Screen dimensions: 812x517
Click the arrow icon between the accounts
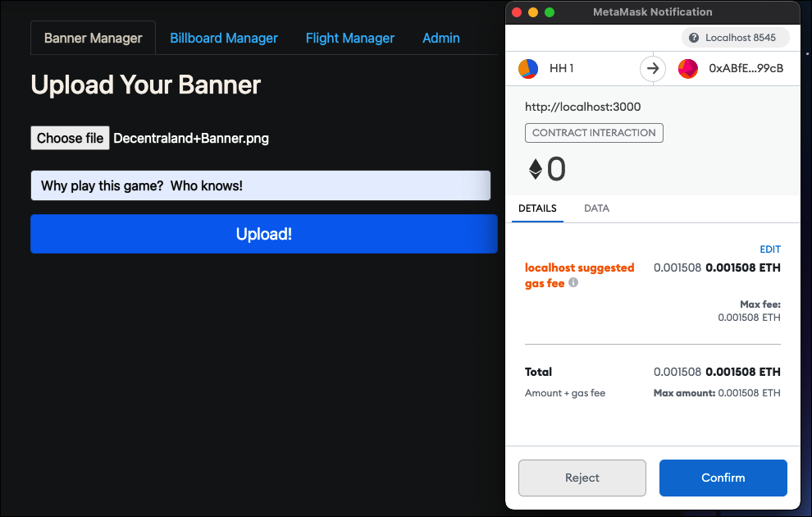[653, 68]
